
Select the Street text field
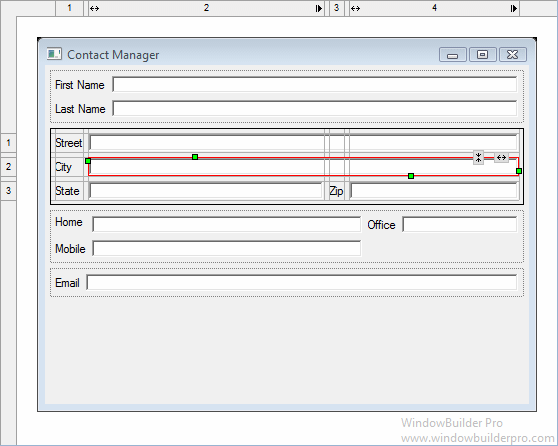point(303,142)
